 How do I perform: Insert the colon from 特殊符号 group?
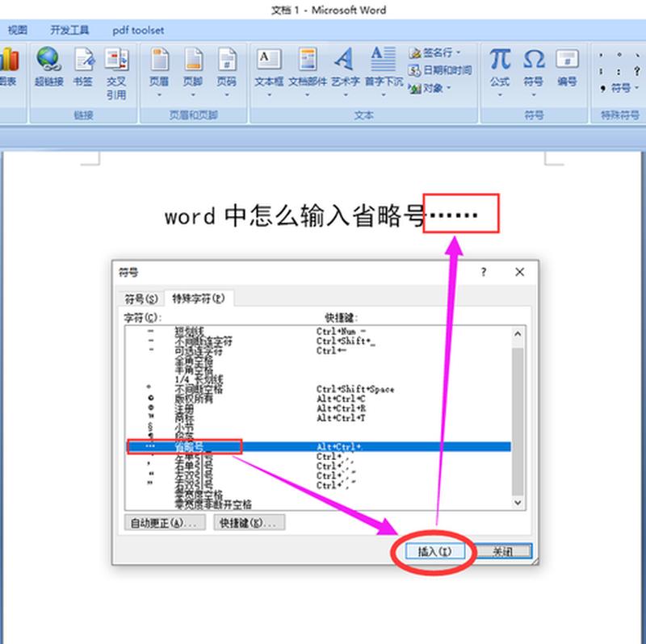pyautogui.click(x=619, y=71)
